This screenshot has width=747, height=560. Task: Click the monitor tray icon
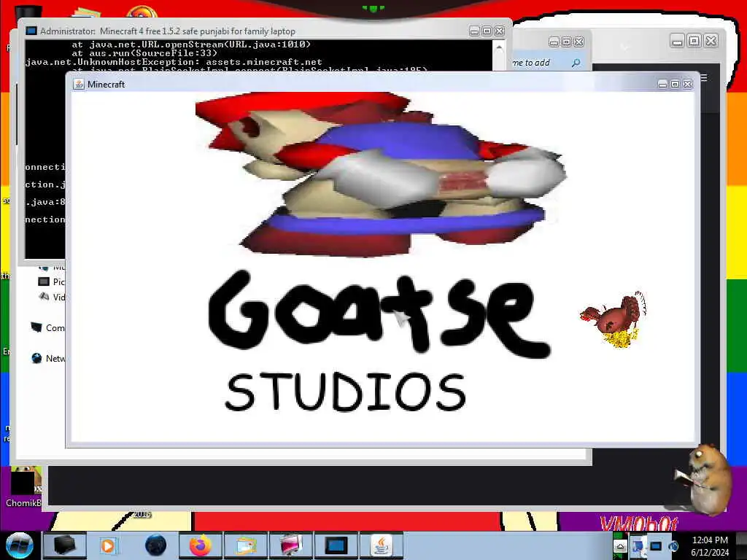pyautogui.click(x=656, y=546)
